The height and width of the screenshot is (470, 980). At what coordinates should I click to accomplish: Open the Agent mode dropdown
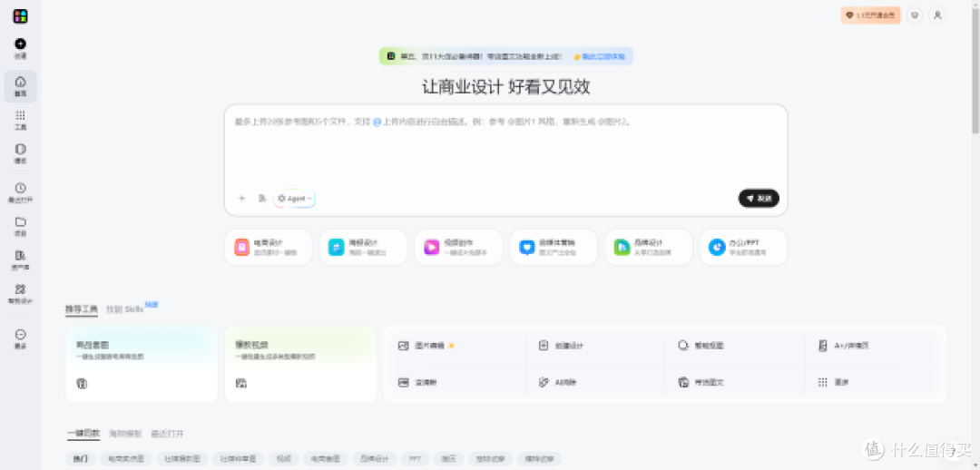coord(294,198)
